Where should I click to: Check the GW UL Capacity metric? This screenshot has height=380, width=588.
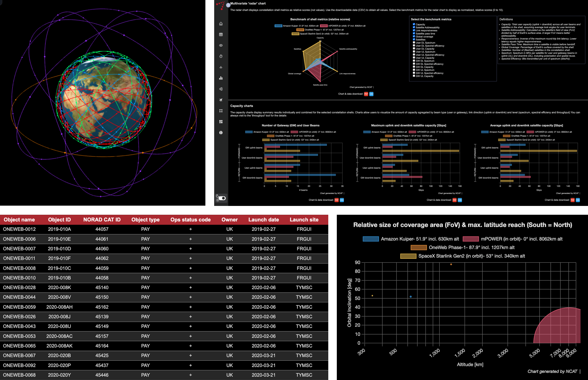click(414, 76)
